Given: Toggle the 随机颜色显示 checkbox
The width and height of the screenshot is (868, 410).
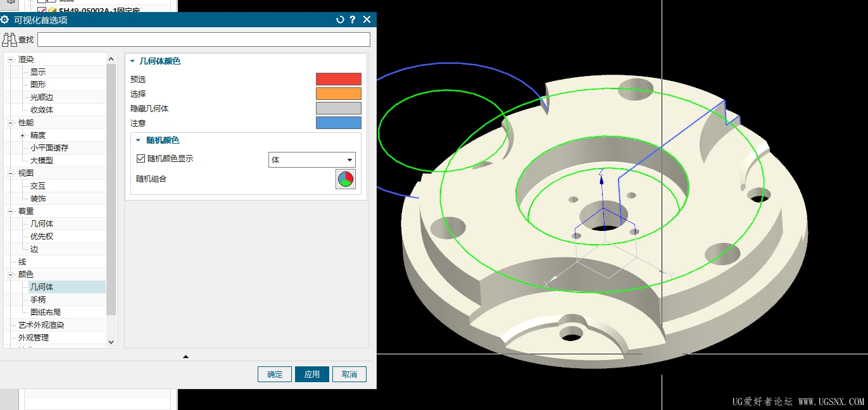Looking at the screenshot, I should 141,159.
